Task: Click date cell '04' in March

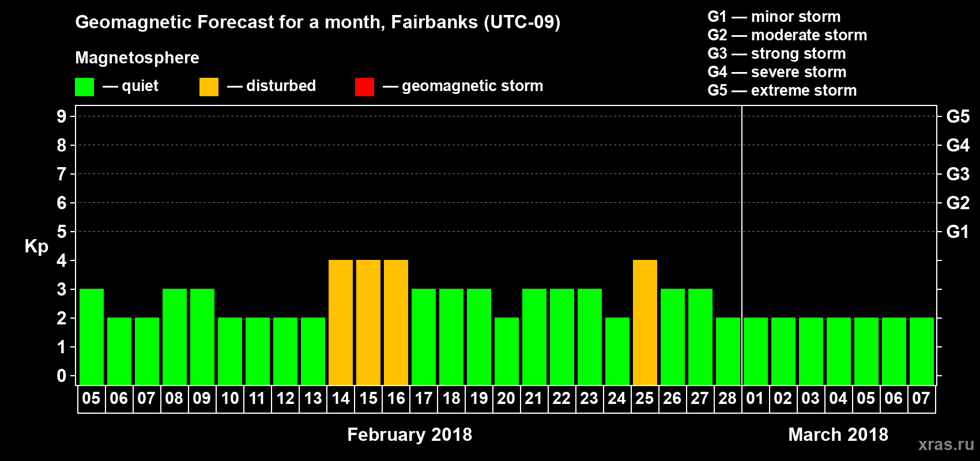Action: [x=839, y=399]
